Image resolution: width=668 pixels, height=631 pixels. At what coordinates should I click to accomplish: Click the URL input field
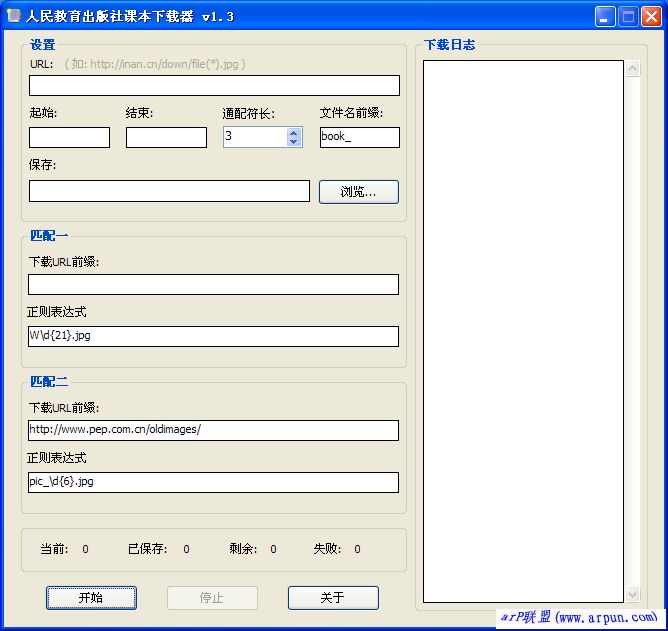[x=214, y=85]
